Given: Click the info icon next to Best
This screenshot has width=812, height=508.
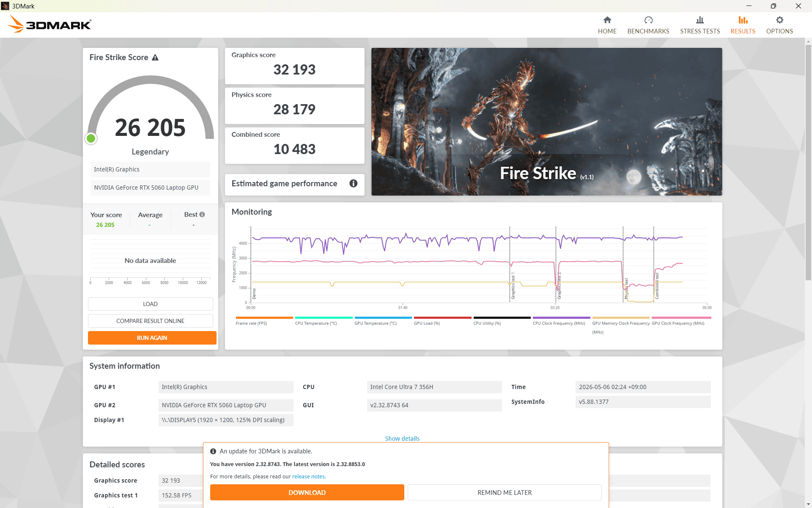Looking at the screenshot, I should coord(202,215).
